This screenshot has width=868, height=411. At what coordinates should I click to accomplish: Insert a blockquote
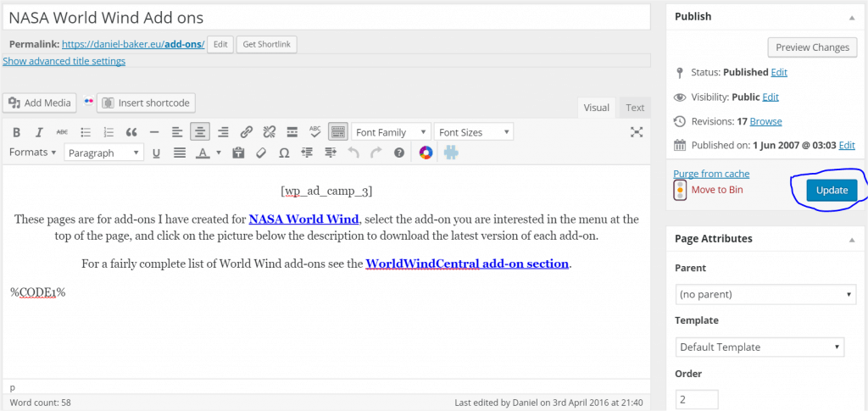click(x=131, y=132)
